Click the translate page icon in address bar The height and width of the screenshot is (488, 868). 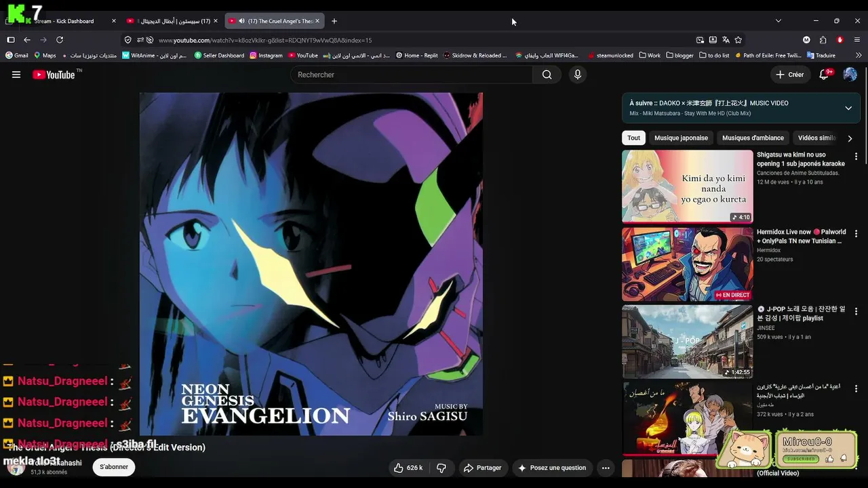tap(726, 40)
